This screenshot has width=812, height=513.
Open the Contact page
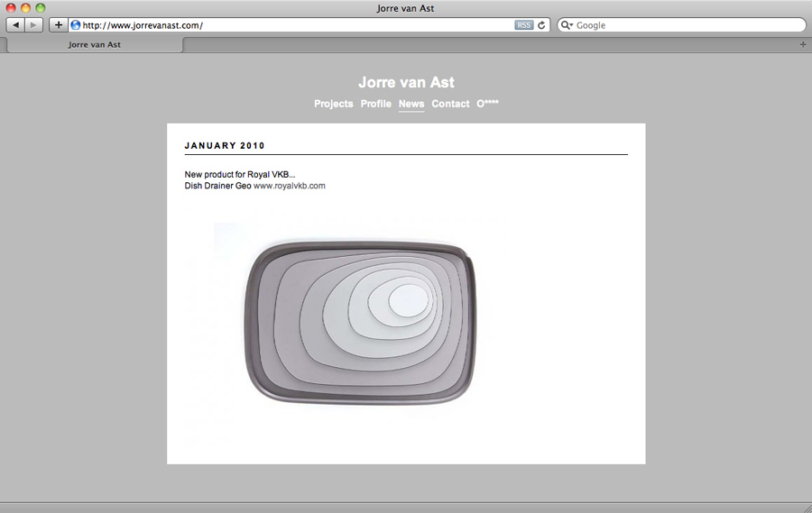coord(450,104)
